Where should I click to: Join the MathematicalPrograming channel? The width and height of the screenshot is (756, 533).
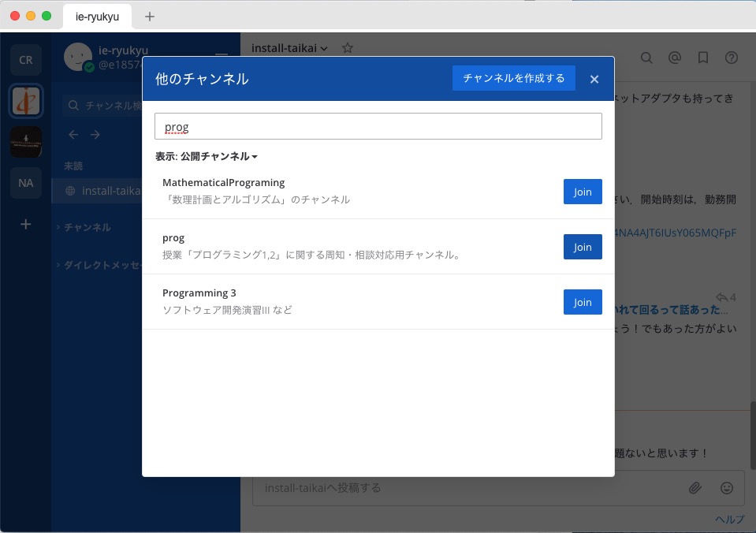pyautogui.click(x=583, y=192)
